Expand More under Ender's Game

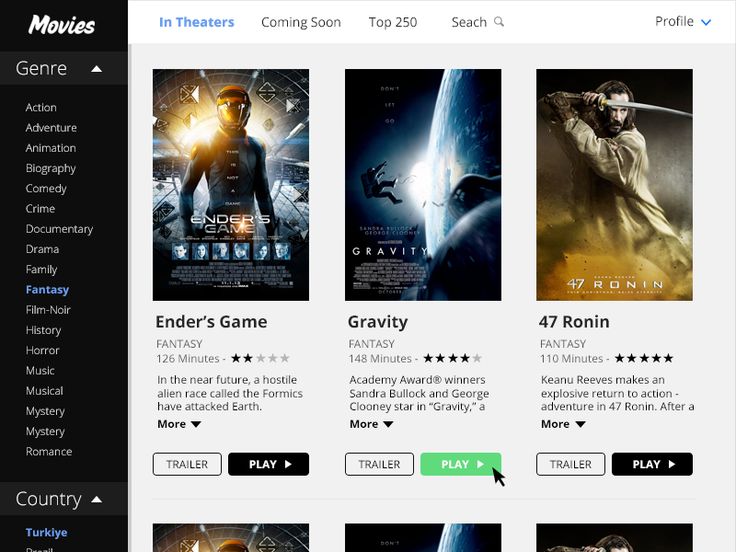(x=179, y=424)
